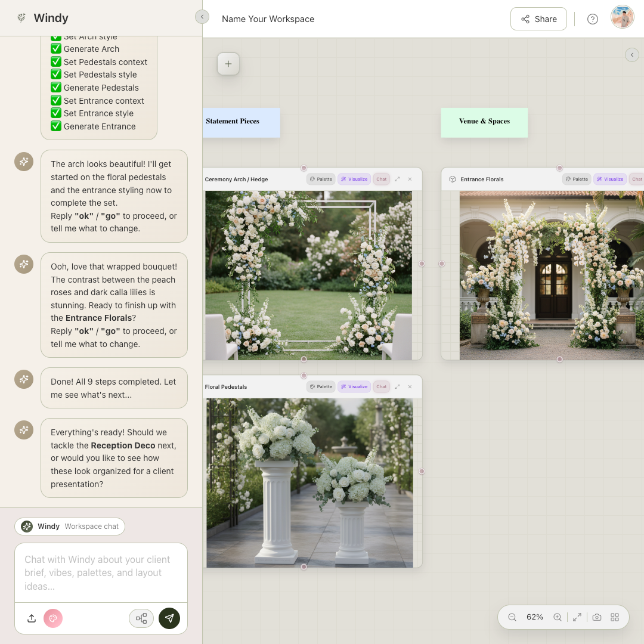Select Visualize on Entrance Florals card
Screen dimensions: 644x644
point(609,179)
